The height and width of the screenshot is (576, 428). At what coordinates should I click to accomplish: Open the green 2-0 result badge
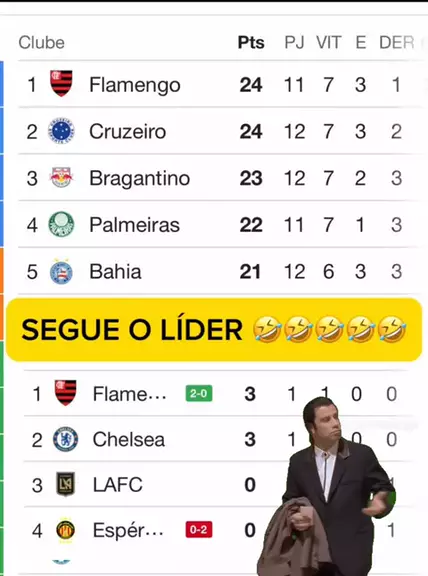point(199,394)
